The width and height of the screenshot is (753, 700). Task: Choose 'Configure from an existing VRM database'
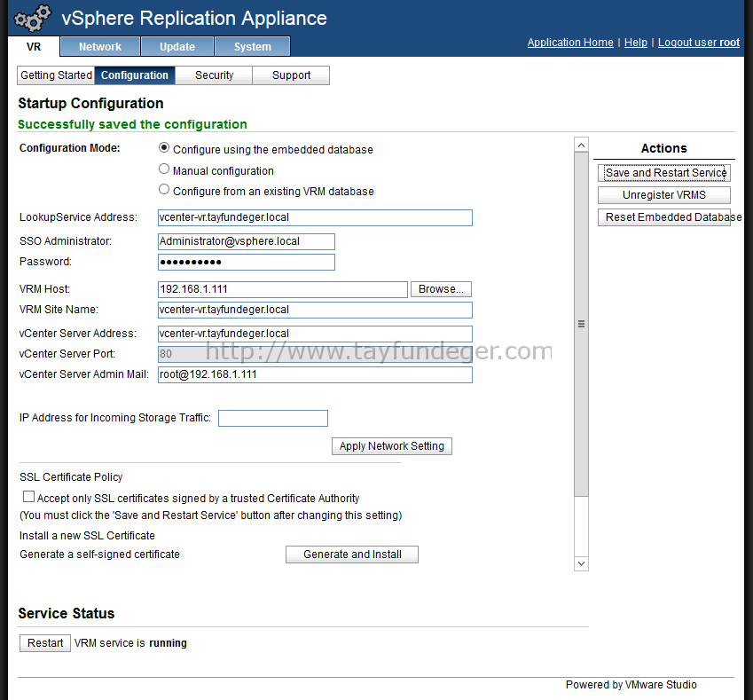[x=164, y=190]
